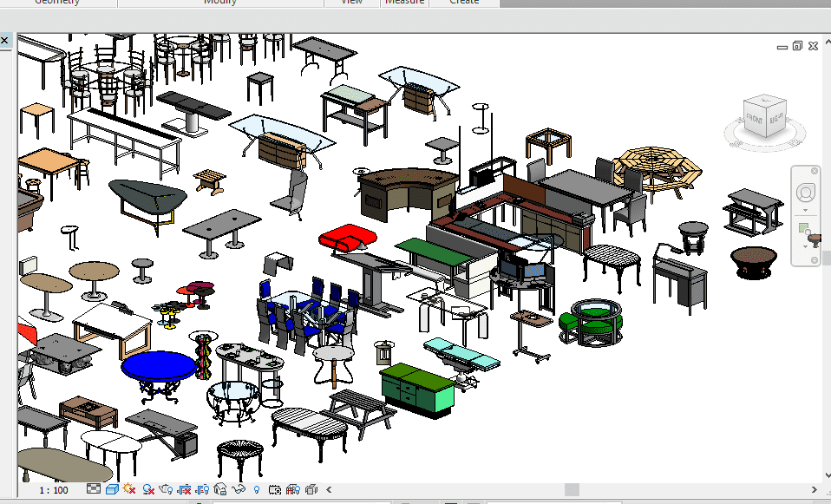Open the 1 : 100 view scale dropdown
Viewport: 831px width, 504px height.
tap(54, 490)
